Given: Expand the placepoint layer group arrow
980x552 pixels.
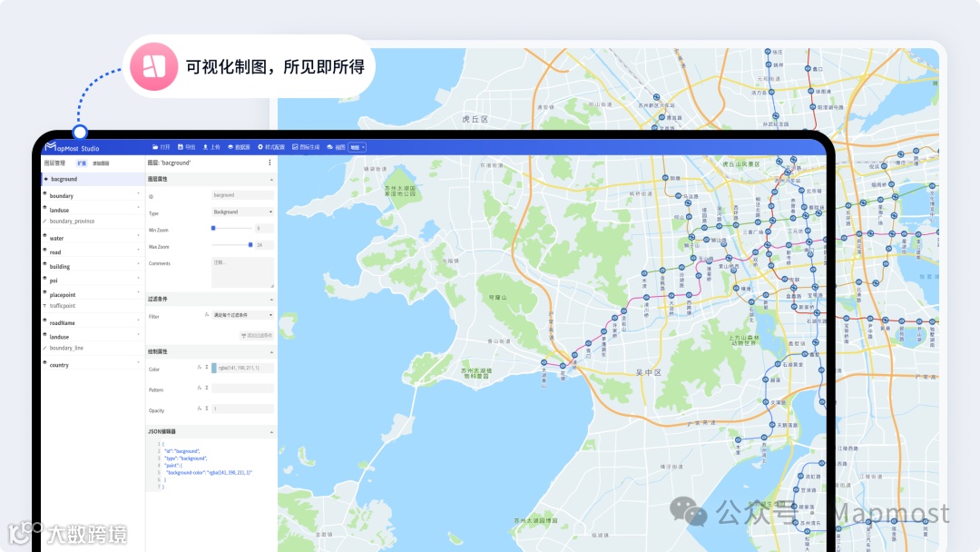Looking at the screenshot, I should [x=139, y=292].
